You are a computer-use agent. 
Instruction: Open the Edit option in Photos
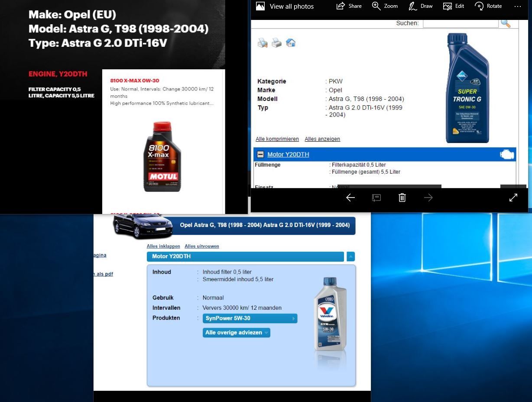click(x=454, y=6)
